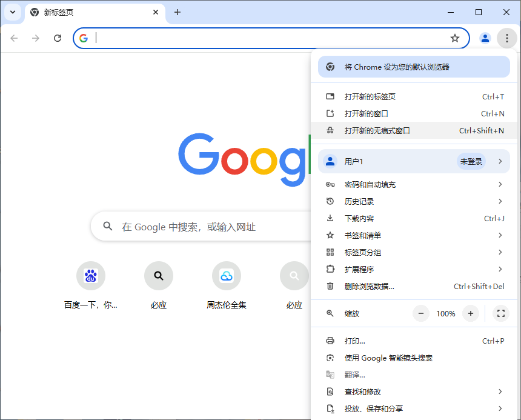Open the Chrome profile icon in toolbar

coord(485,38)
